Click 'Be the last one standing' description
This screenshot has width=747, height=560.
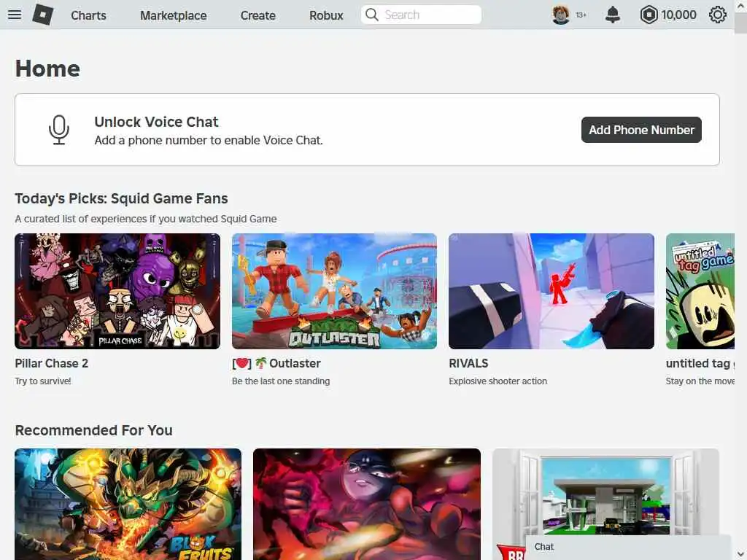tap(281, 381)
